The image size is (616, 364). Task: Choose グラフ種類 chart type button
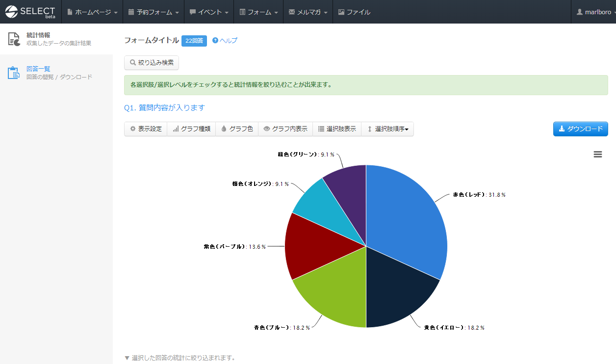191,129
